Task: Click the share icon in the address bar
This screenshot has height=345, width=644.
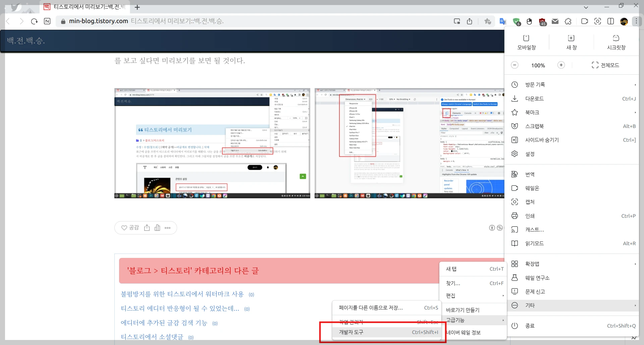Action: pos(470,21)
